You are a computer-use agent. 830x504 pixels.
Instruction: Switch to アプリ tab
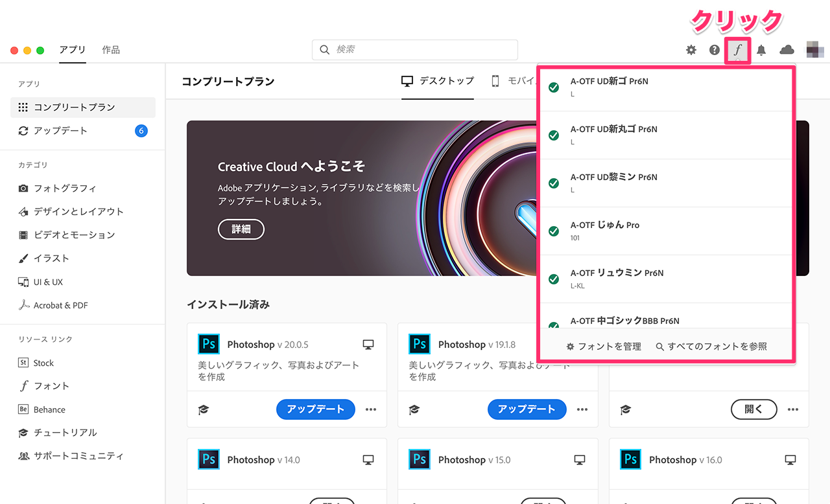(x=72, y=50)
